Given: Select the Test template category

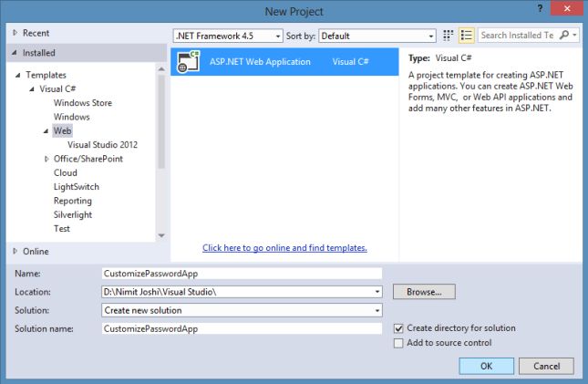Looking at the screenshot, I should coord(61,229).
